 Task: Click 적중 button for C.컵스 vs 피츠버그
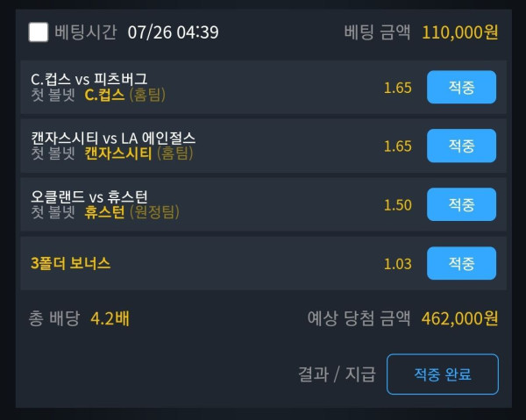click(461, 88)
